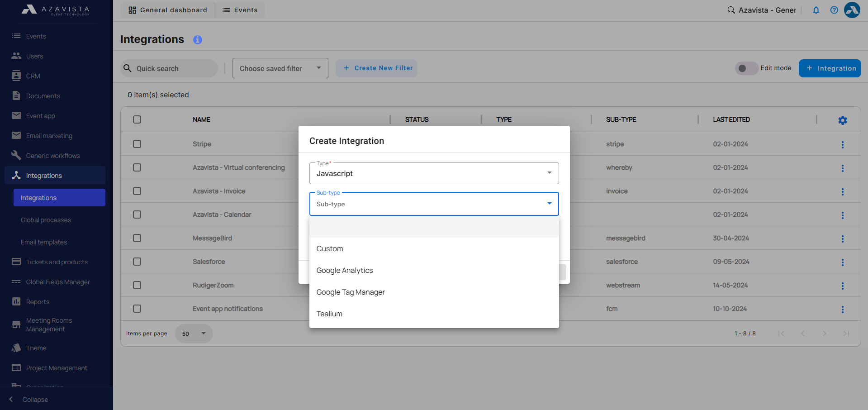Open row actions for Event app notifications
The width and height of the screenshot is (868, 410).
pos(843,310)
